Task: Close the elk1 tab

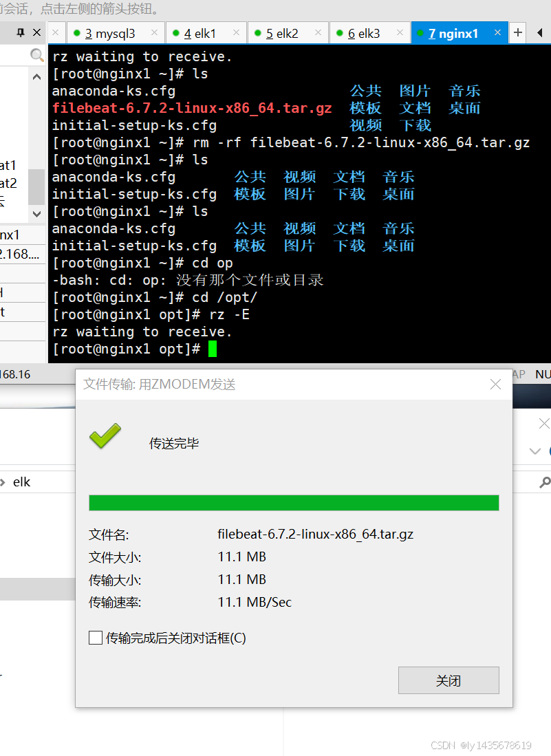Action: pos(236,32)
